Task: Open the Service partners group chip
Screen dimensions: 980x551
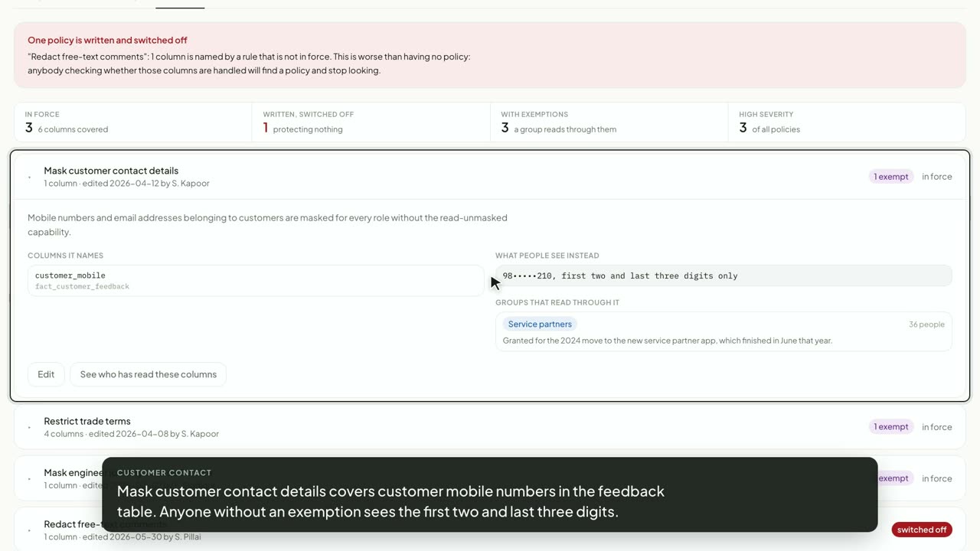Action: 540,324
